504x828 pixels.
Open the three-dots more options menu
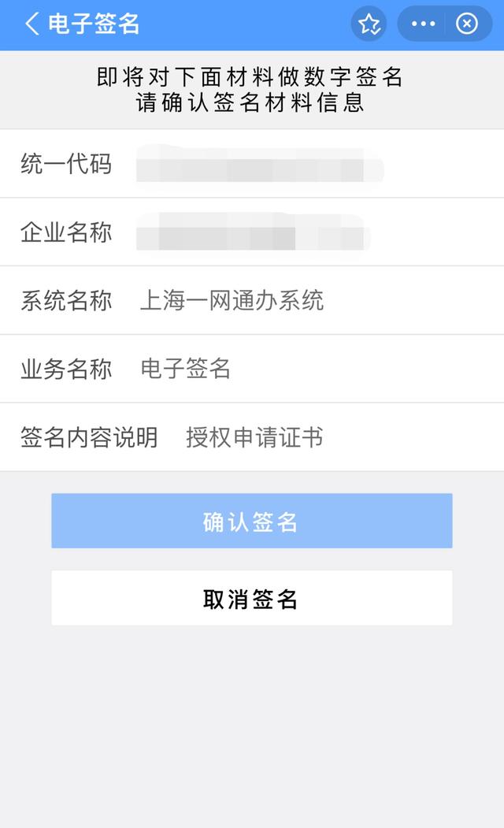click(x=423, y=24)
